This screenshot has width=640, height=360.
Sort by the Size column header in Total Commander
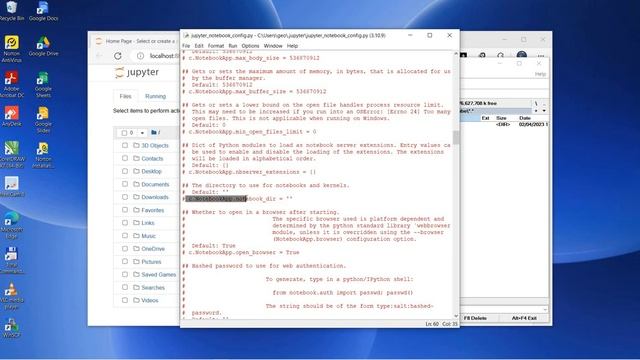[x=501, y=118]
